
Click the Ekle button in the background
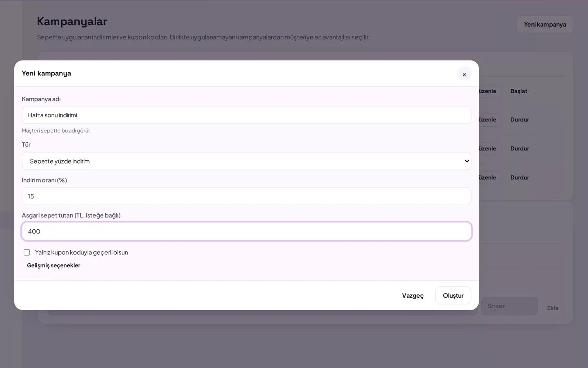(x=553, y=308)
